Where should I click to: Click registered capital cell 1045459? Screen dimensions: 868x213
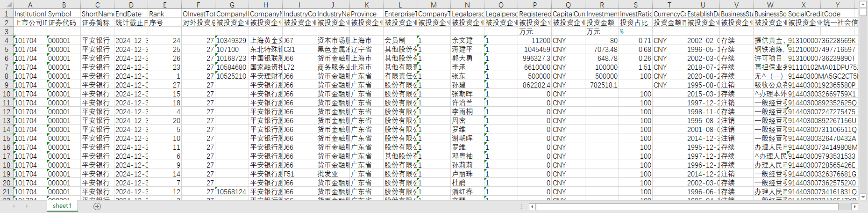click(x=534, y=50)
